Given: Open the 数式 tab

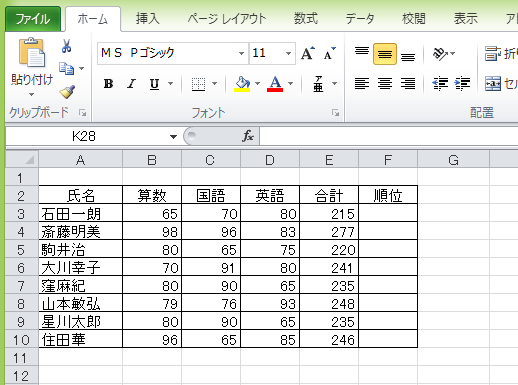Looking at the screenshot, I should pyautogui.click(x=306, y=19).
